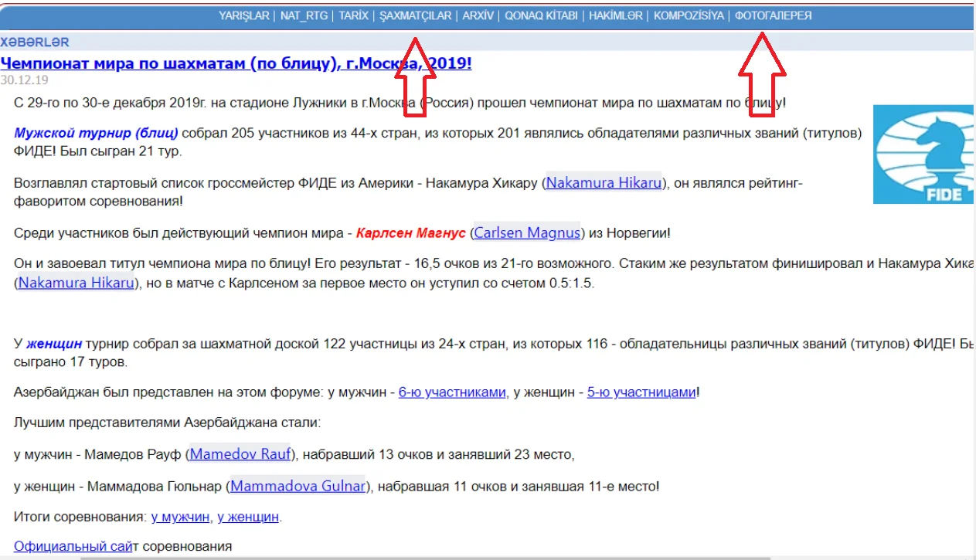The image size is (976, 560).
Task: Open the ARXİV menu item
Action: click(478, 15)
